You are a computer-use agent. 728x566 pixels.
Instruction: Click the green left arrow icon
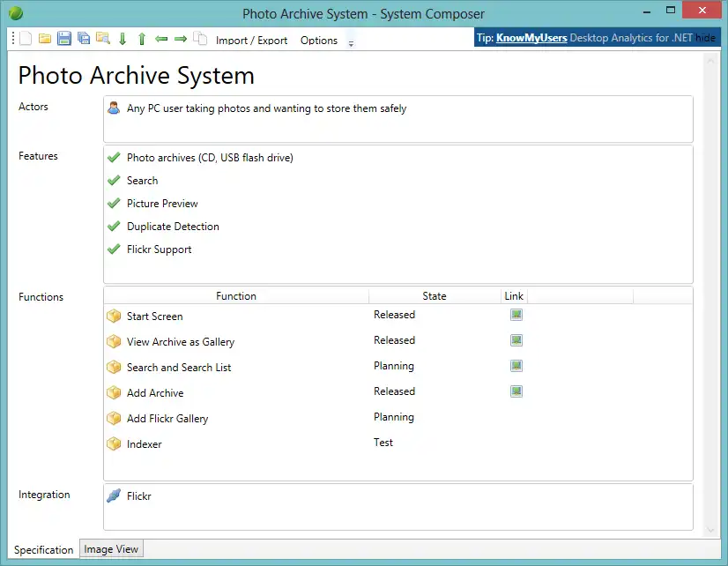click(161, 39)
